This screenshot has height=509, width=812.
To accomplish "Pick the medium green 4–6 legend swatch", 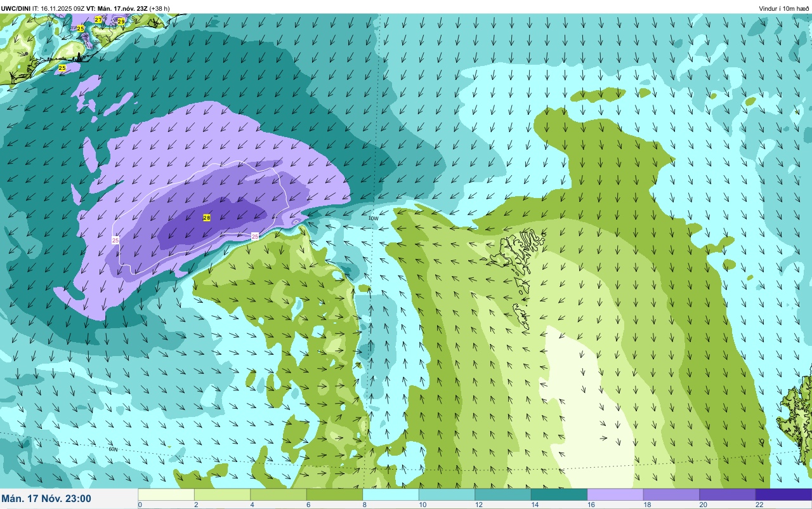I will coord(278,494).
